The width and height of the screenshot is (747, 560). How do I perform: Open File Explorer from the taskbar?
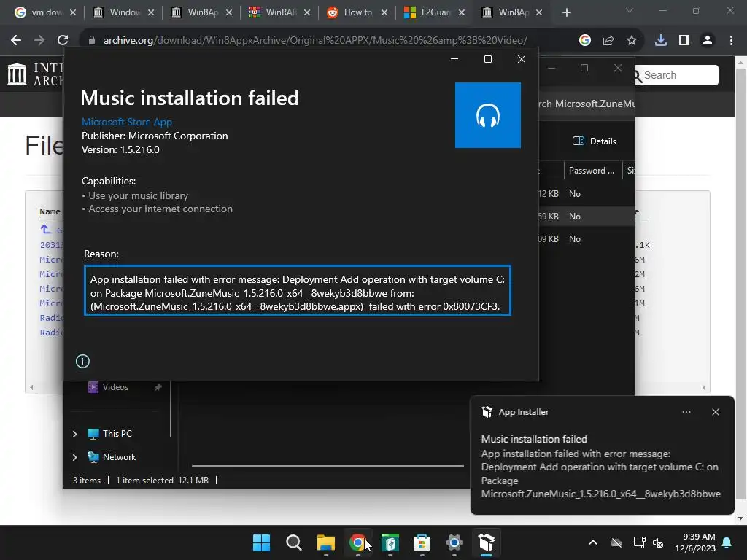[x=326, y=542]
